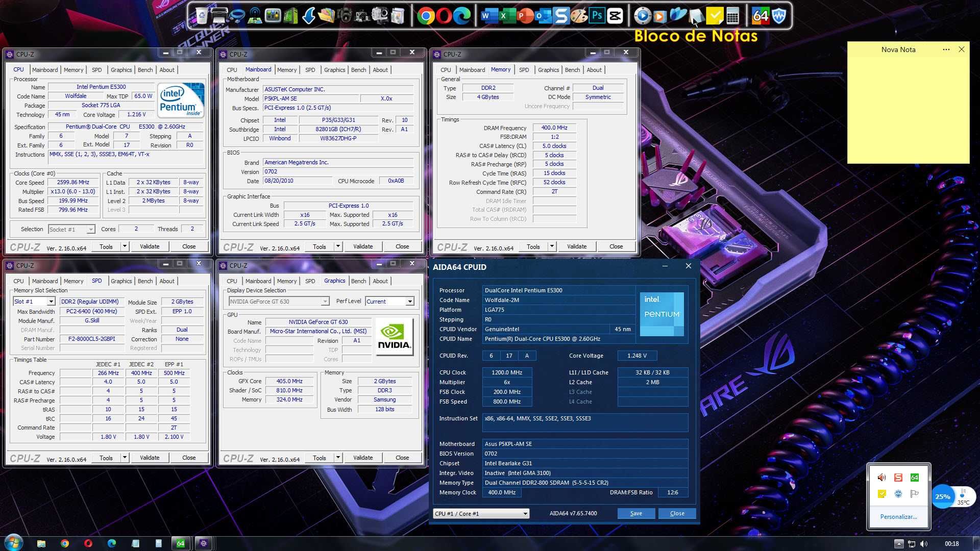Click AIDA64 processor field 'DualCore Intel Pentium E5300'
The width and height of the screenshot is (980, 551).
558,290
